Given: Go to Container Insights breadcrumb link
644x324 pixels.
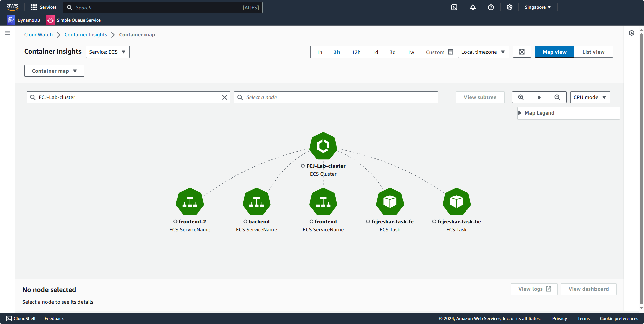Looking at the screenshot, I should (86, 35).
